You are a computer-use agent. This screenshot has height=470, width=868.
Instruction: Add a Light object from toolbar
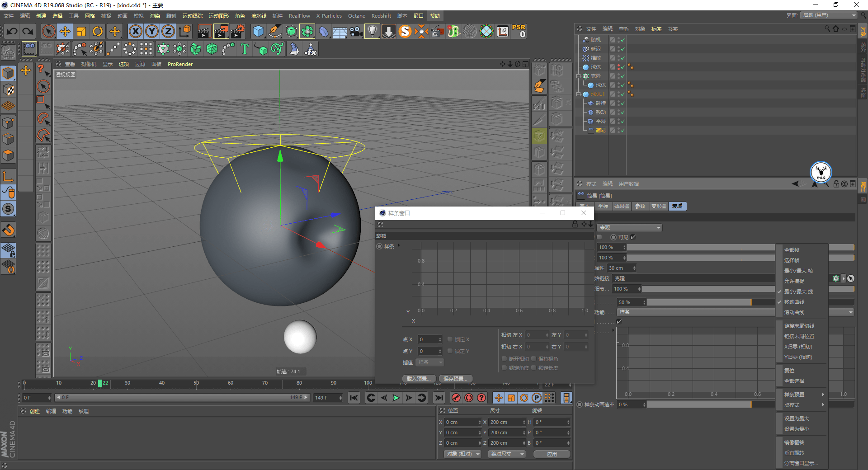click(372, 32)
